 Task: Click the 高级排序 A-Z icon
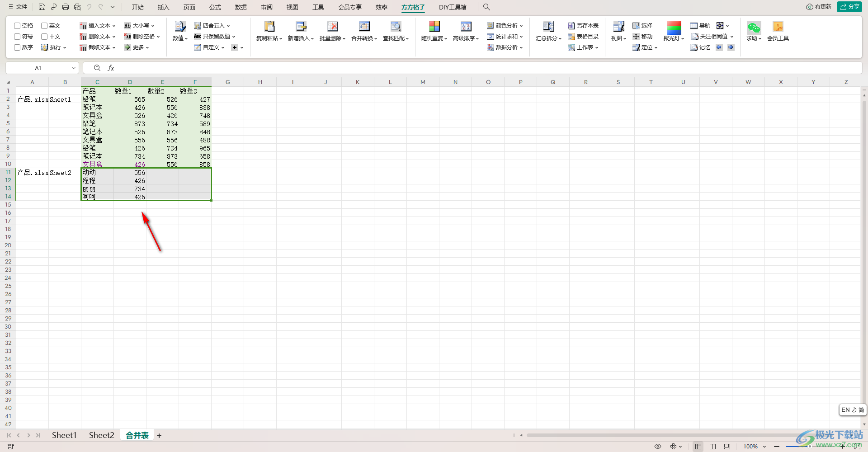(x=466, y=26)
